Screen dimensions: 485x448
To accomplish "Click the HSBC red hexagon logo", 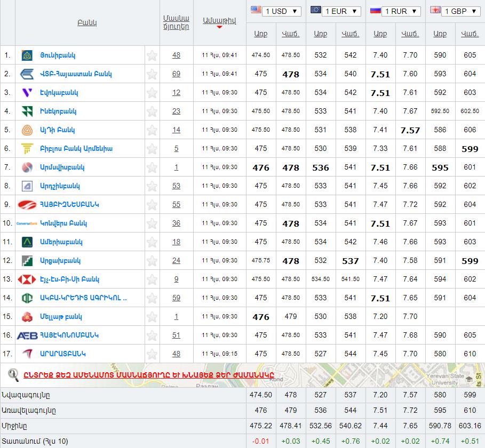I will pyautogui.click(x=27, y=279).
